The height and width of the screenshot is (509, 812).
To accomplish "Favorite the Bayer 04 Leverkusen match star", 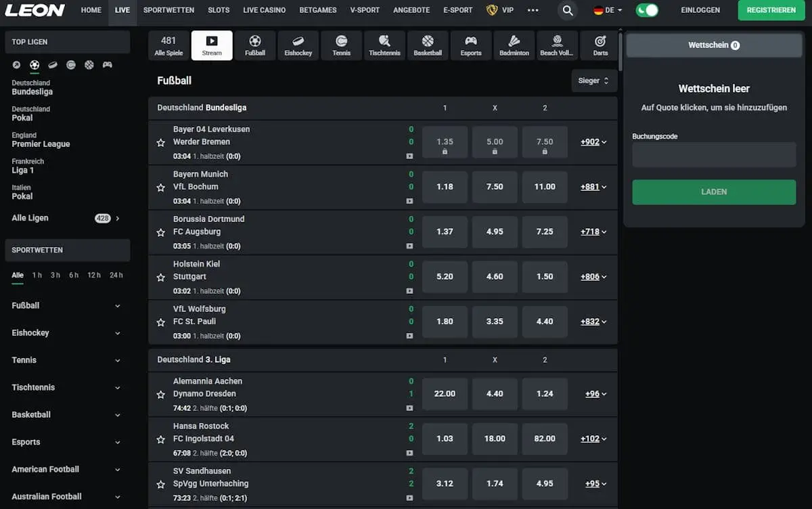I will click(x=160, y=143).
